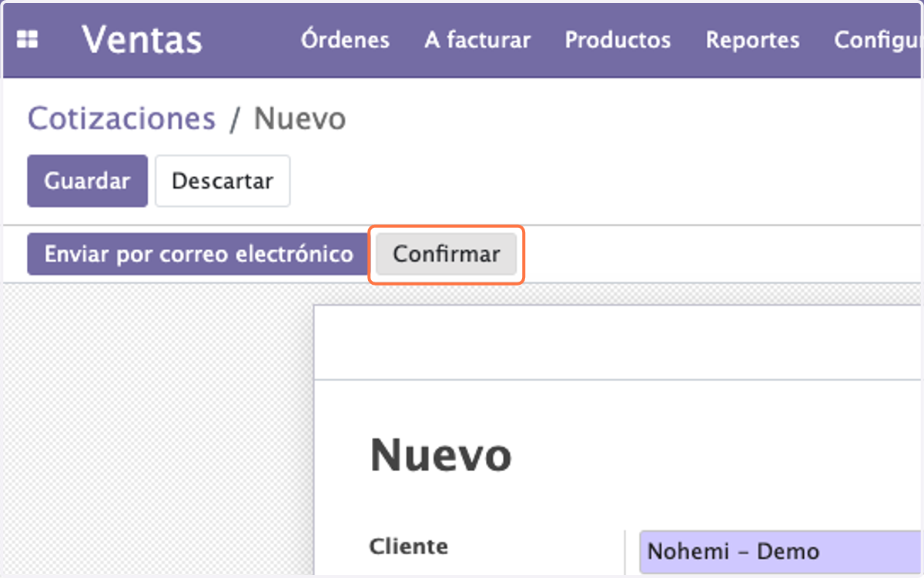The height and width of the screenshot is (578, 924).
Task: Open the apps grid menu icon
Action: tap(28, 40)
